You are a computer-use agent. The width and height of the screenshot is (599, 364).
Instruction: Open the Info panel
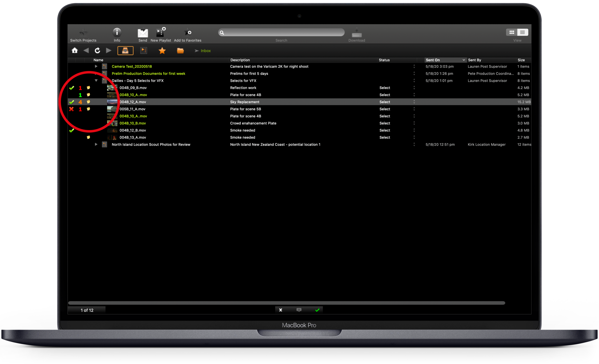(117, 33)
